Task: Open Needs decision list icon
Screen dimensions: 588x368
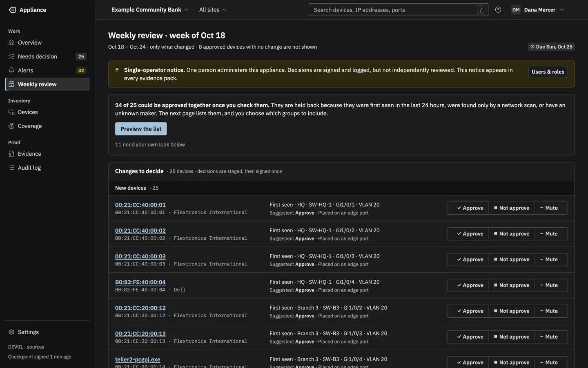Action: coord(11,56)
